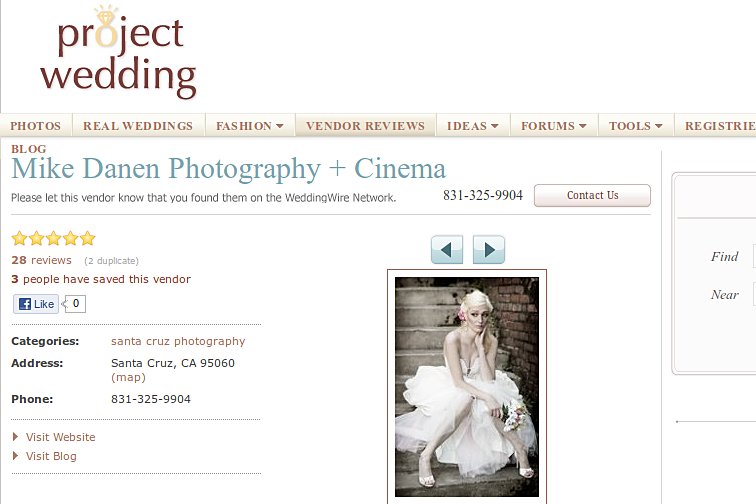This screenshot has height=504, width=756.
Task: Click the (2 duplicate) note
Action: (111, 261)
